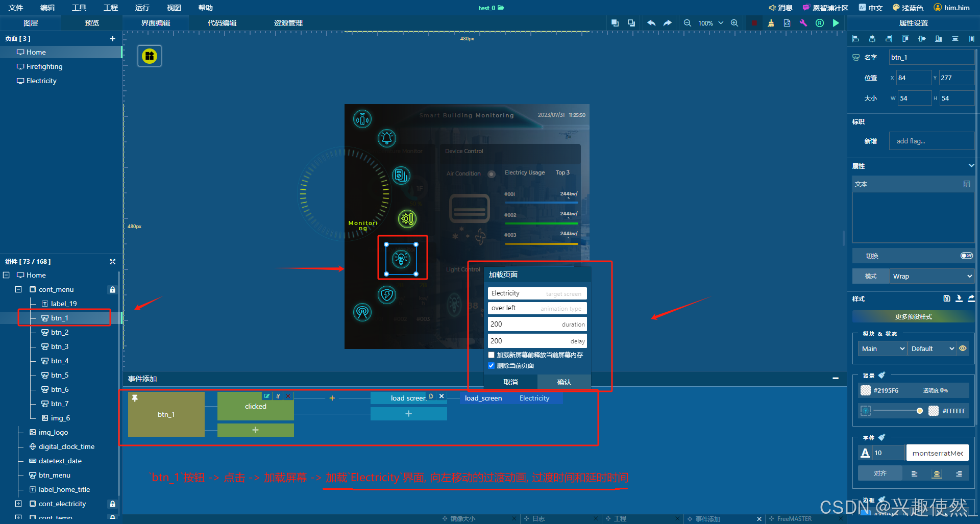Click the green circled R icon

pos(820,23)
